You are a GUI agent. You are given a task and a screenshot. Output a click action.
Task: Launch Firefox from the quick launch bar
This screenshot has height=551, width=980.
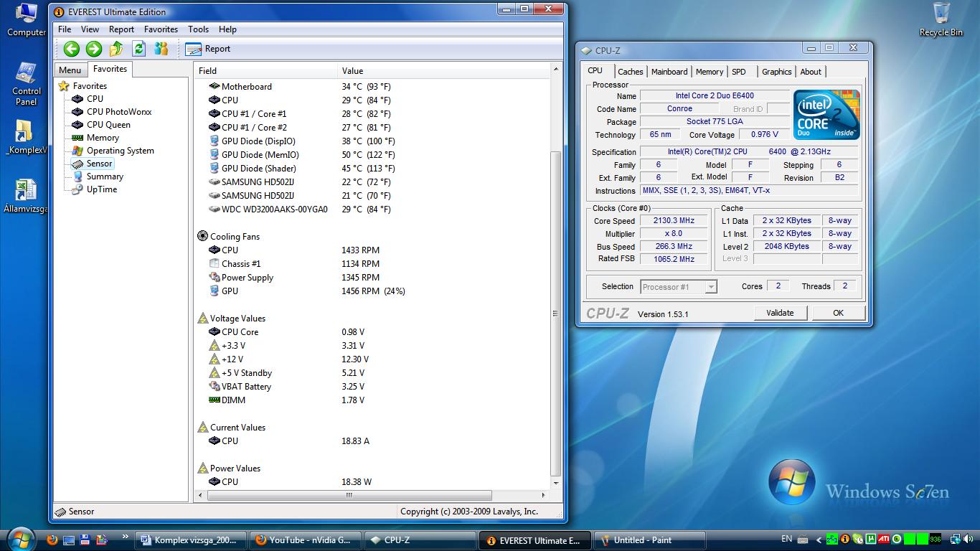[52, 540]
